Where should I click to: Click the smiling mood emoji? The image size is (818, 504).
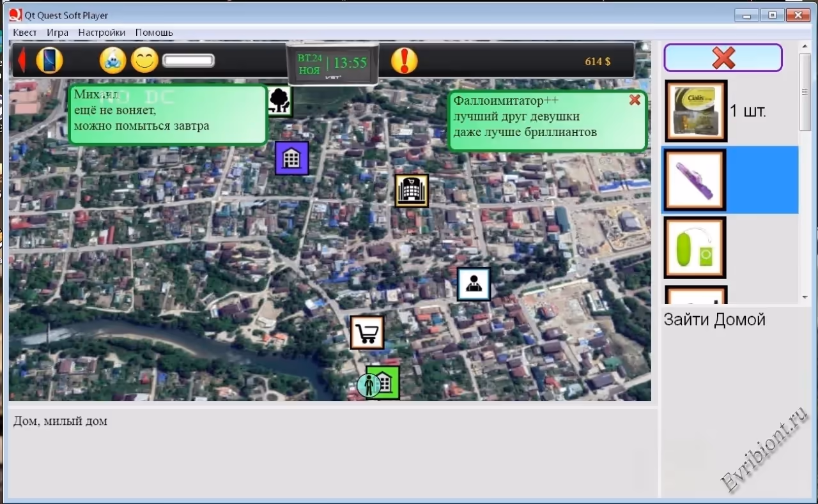click(144, 61)
